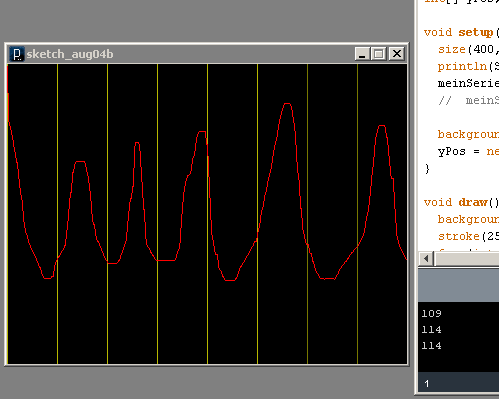Click the line number 1 in status bar

point(427,384)
